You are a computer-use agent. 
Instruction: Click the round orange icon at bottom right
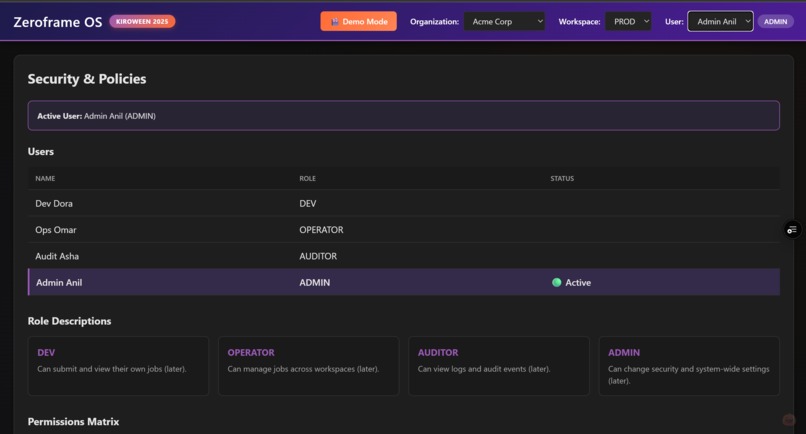point(789,420)
